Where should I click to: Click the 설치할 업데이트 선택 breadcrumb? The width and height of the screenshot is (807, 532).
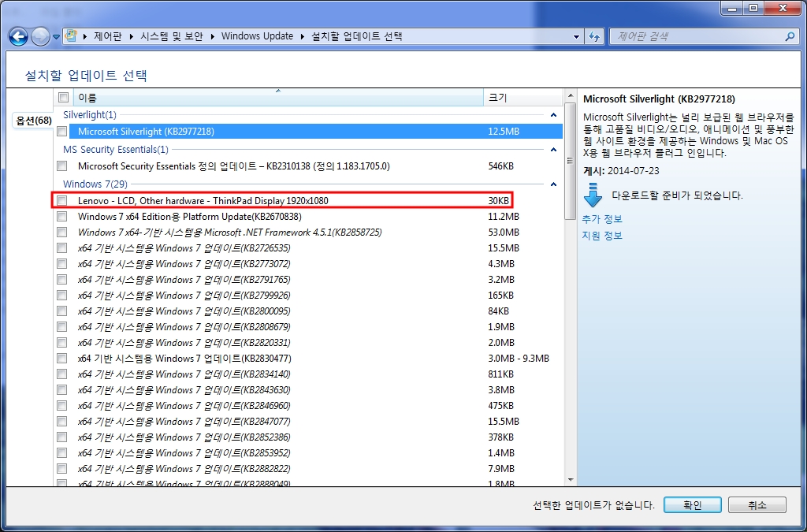[357, 36]
